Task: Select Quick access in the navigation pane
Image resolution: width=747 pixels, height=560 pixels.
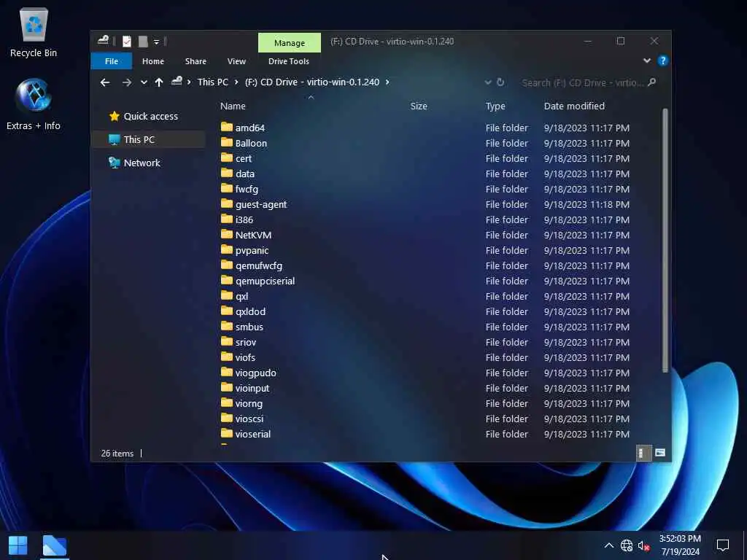Action: (150, 116)
